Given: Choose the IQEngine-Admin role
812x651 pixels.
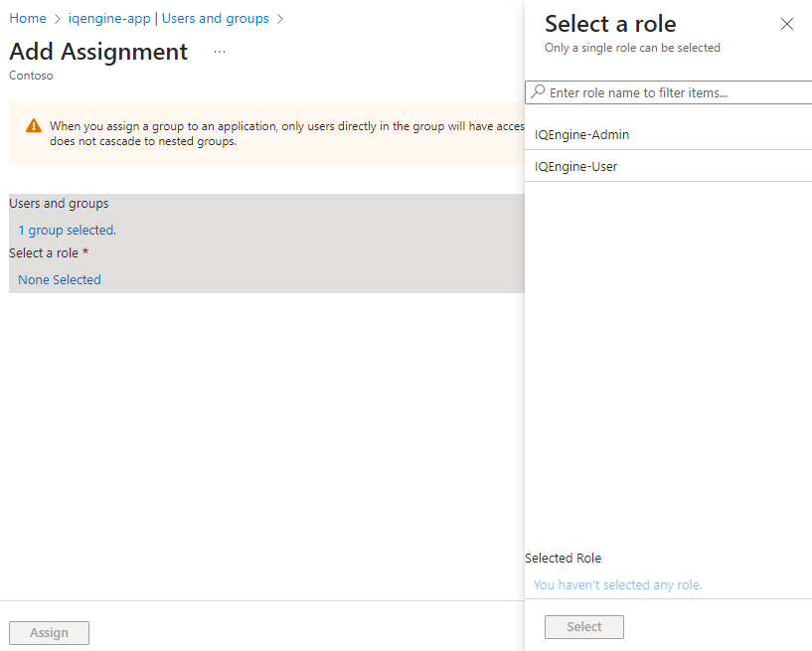Looking at the screenshot, I should pyautogui.click(x=581, y=134).
